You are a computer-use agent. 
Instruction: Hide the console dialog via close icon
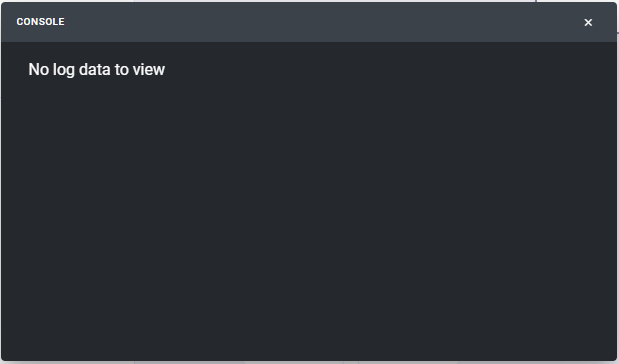pos(588,23)
